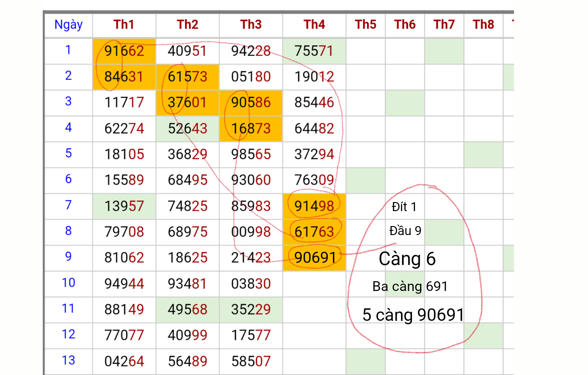Select highlighted cell 90586 in Th3
The width and height of the screenshot is (588, 375).
[251, 103]
